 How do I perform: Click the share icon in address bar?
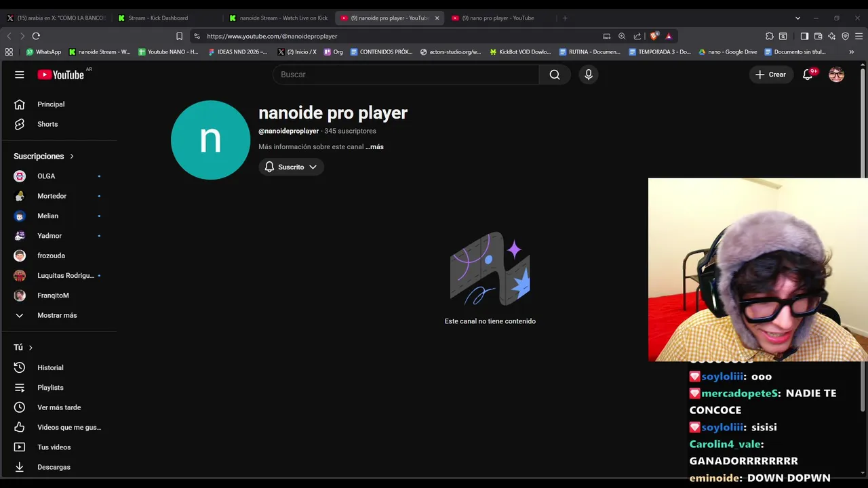pyautogui.click(x=637, y=36)
